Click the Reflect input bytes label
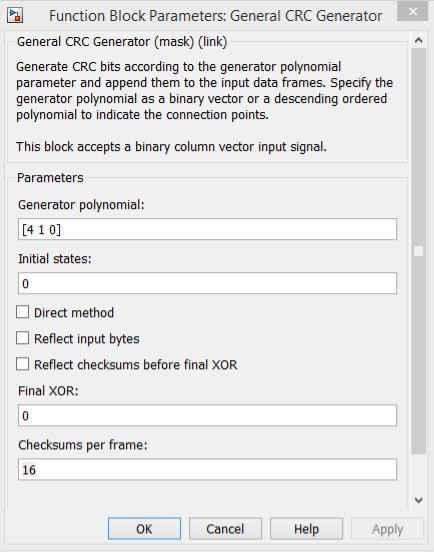The height and width of the screenshot is (553, 434). point(86,339)
